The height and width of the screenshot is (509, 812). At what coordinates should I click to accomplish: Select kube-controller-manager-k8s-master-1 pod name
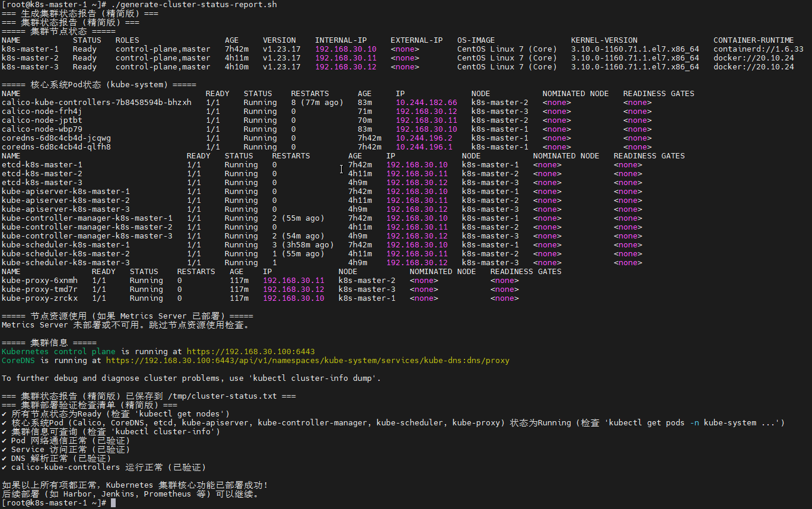(x=87, y=218)
